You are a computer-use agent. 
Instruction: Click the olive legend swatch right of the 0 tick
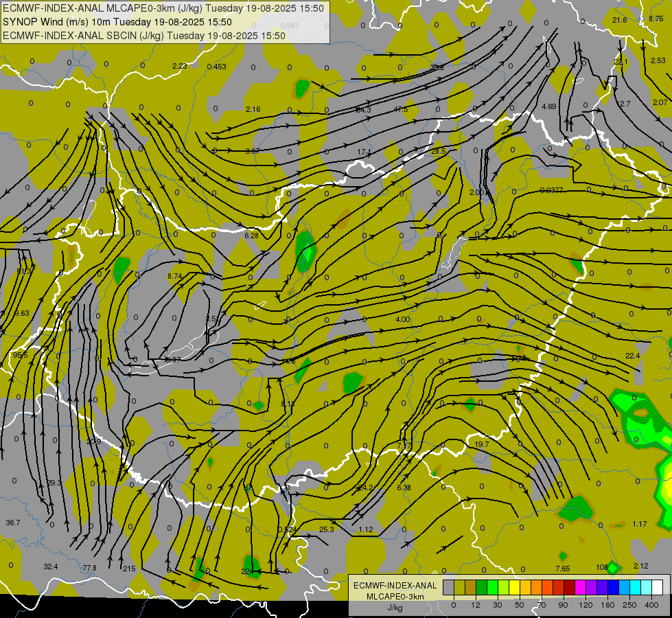coord(459,588)
